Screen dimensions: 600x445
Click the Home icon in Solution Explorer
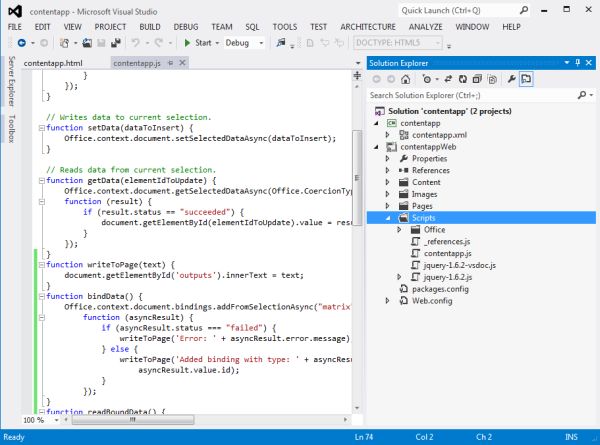[407, 78]
